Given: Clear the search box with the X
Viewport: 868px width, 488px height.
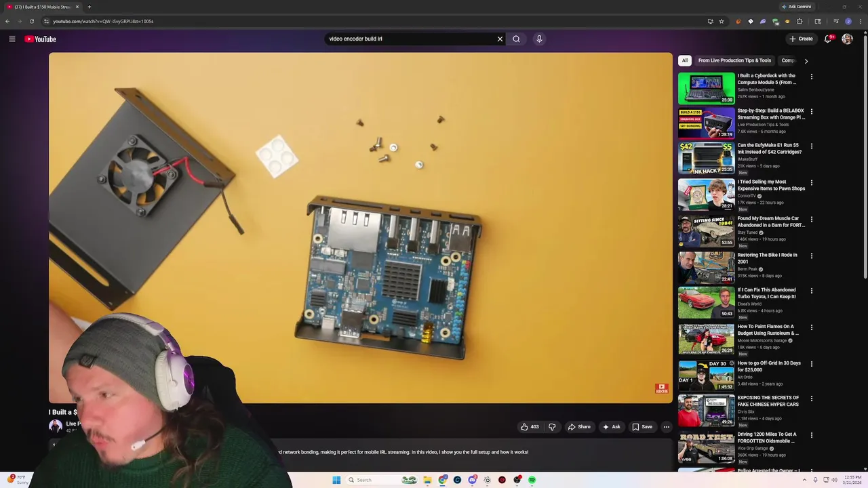Looking at the screenshot, I should tap(500, 39).
